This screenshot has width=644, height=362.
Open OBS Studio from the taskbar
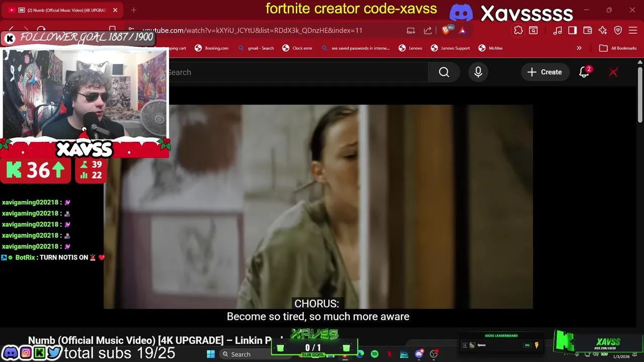point(434,354)
